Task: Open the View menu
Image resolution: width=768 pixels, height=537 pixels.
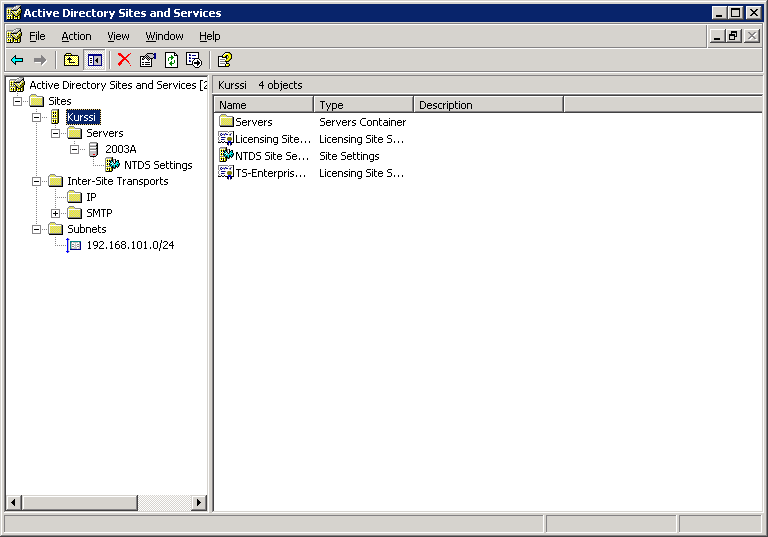Action: [x=118, y=36]
